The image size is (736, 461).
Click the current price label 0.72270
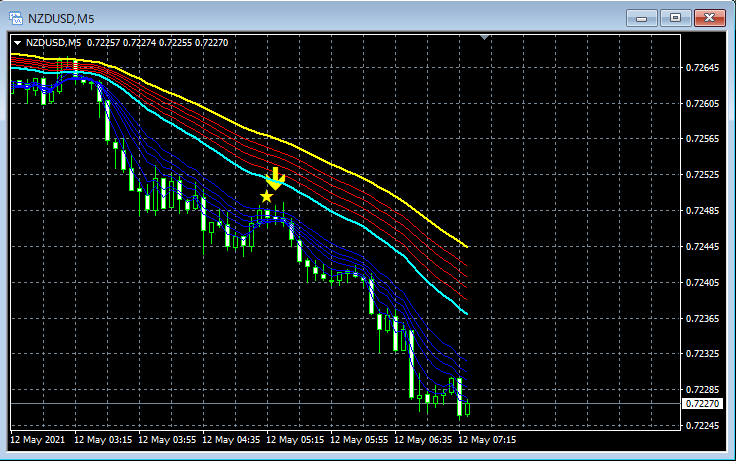(x=702, y=404)
